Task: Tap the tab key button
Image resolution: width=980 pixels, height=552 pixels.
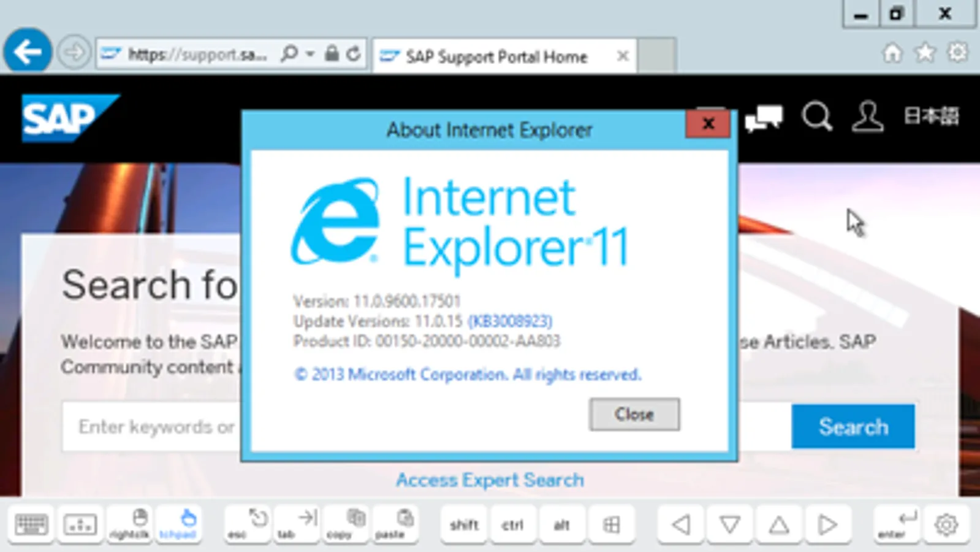Action: (297, 524)
